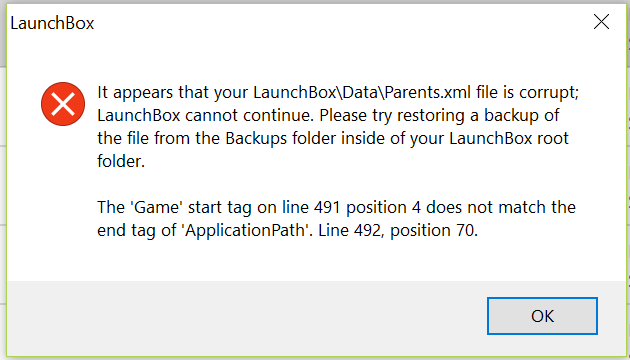Click the 'position 70.' text
630x360 pixels.
coord(434,231)
